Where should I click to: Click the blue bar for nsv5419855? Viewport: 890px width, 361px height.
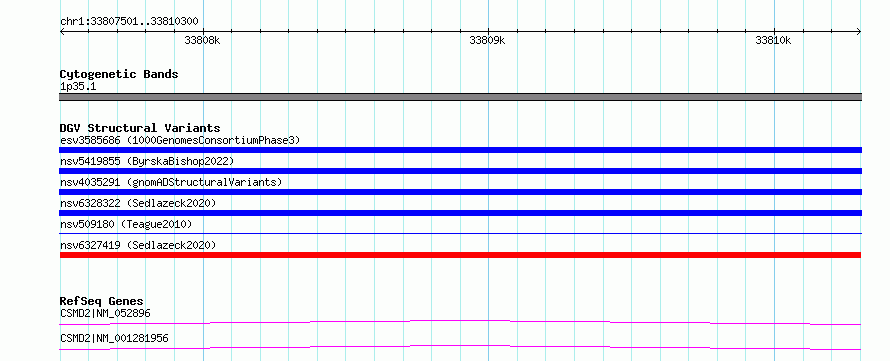[x=460, y=171]
